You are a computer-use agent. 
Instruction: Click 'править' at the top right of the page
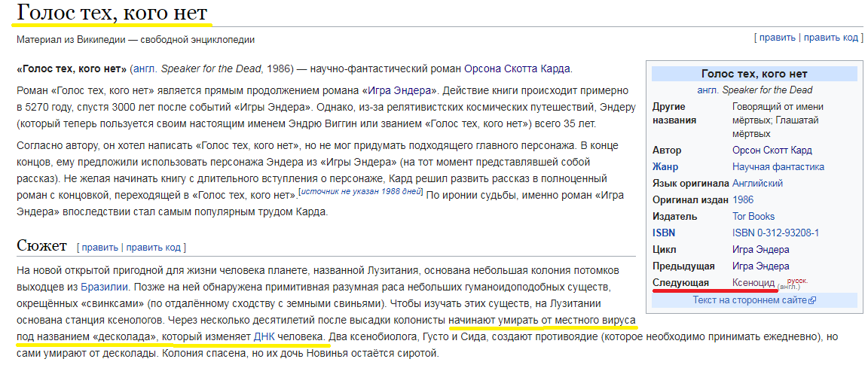(778, 38)
